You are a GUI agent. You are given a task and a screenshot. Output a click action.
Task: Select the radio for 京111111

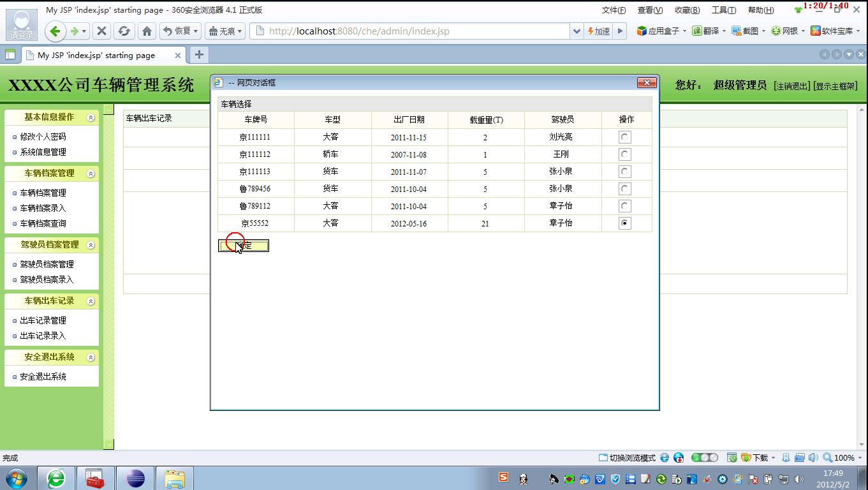[624, 137]
